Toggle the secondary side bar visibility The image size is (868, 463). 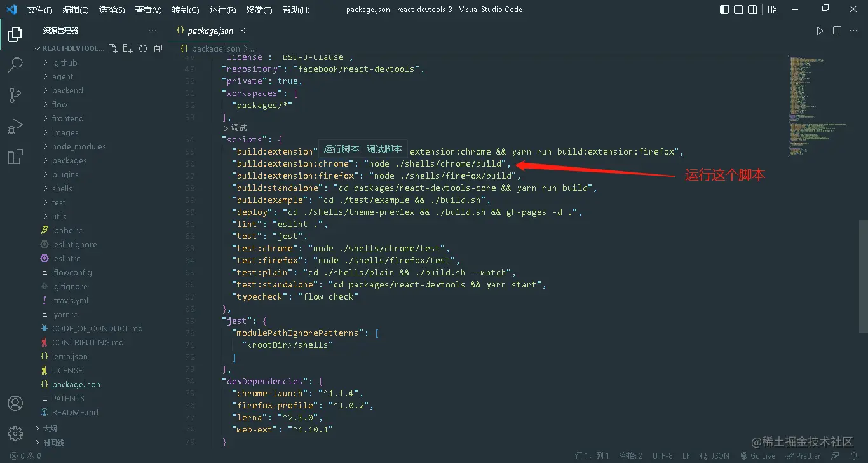coord(753,10)
